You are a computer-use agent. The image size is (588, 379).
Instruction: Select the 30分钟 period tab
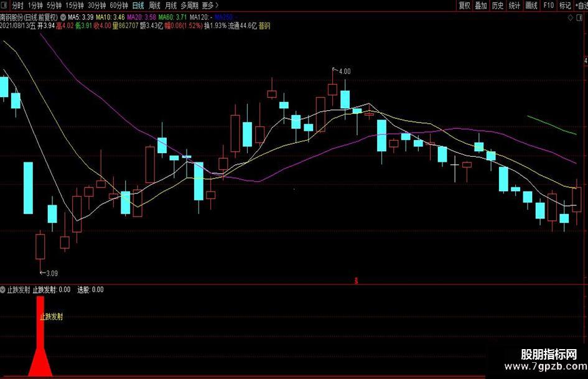point(96,6)
